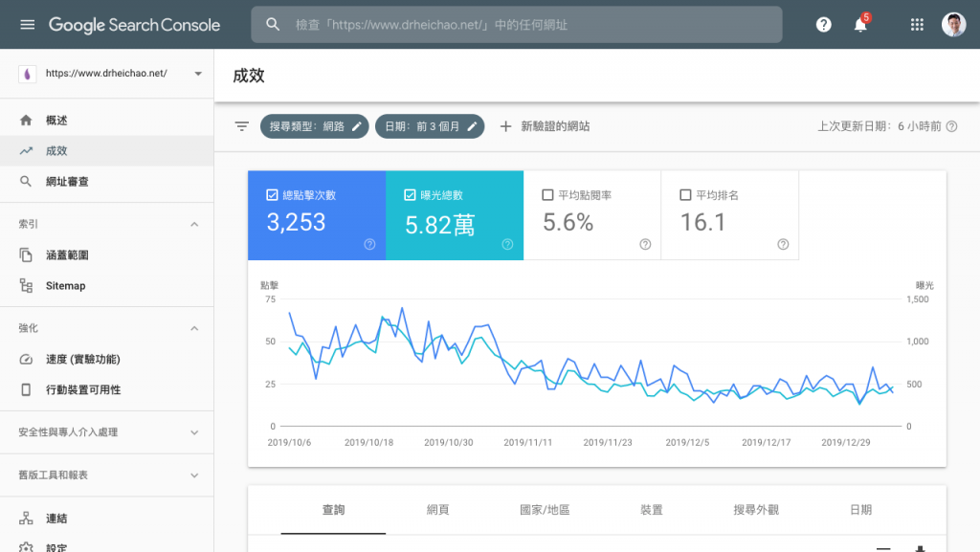
Task: Click the plus icon beside 新驗證的網站
Action: (x=505, y=126)
